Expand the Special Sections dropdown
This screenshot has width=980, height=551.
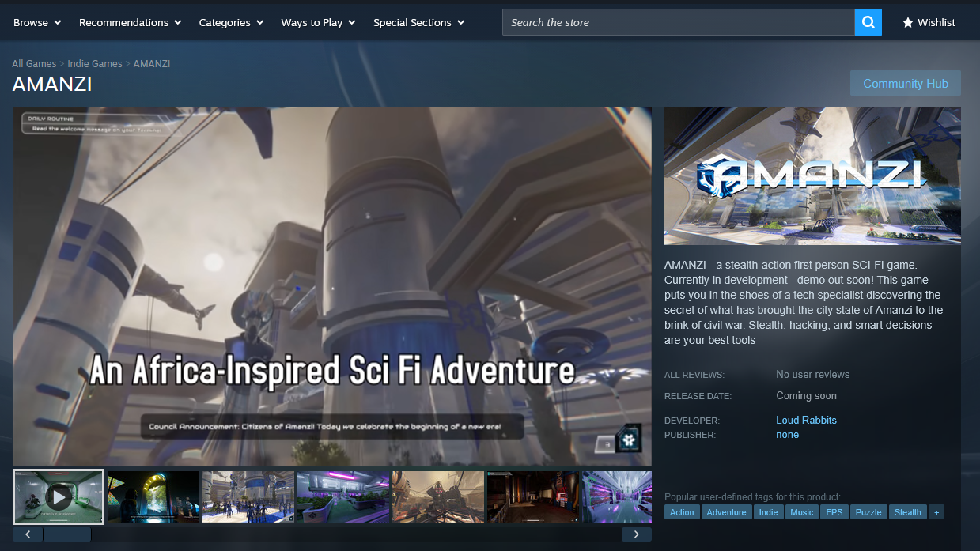419,22
